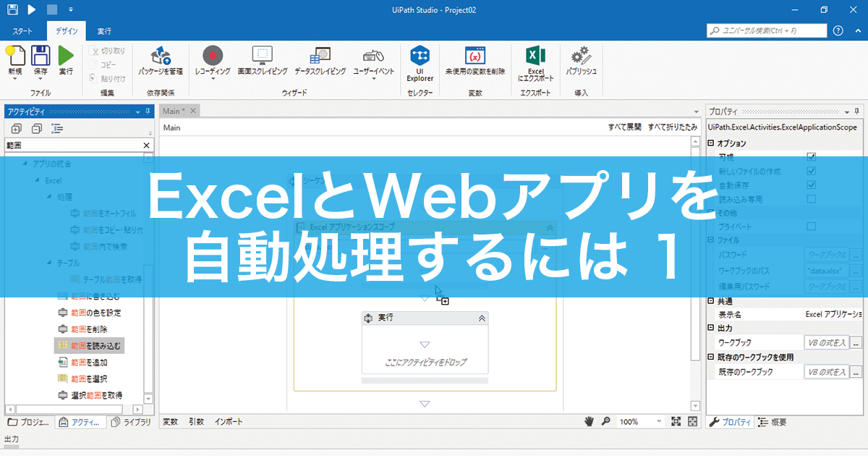Open パッケージを管理 package manager
The height and width of the screenshot is (456, 868).
pyautogui.click(x=161, y=61)
